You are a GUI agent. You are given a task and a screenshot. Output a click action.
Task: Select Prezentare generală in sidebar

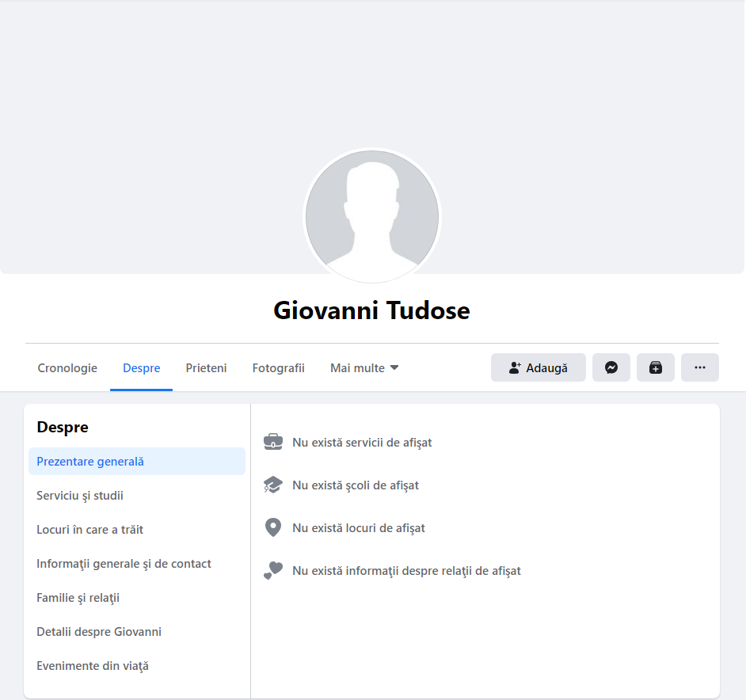[137, 461]
